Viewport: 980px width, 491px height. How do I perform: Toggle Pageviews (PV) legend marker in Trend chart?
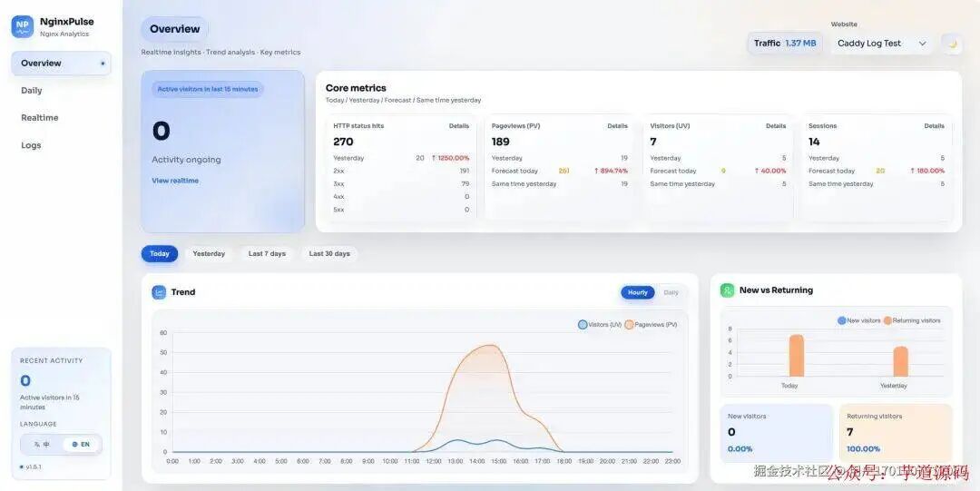[x=629, y=325]
